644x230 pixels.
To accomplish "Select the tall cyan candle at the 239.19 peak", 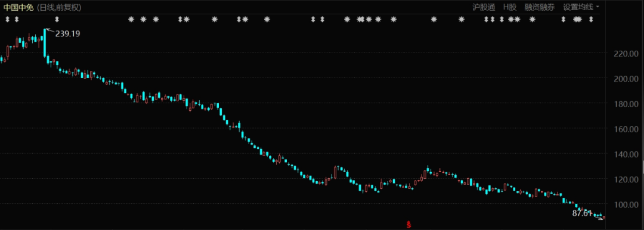I will (x=45, y=43).
